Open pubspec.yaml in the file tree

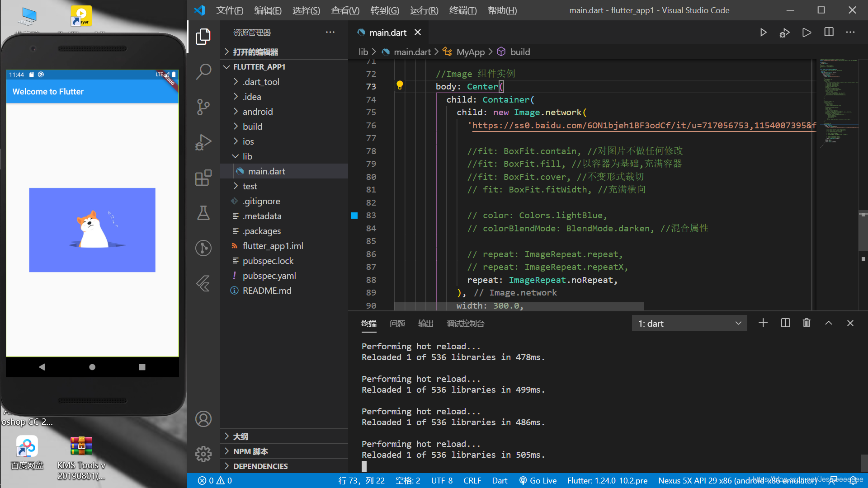283,276
